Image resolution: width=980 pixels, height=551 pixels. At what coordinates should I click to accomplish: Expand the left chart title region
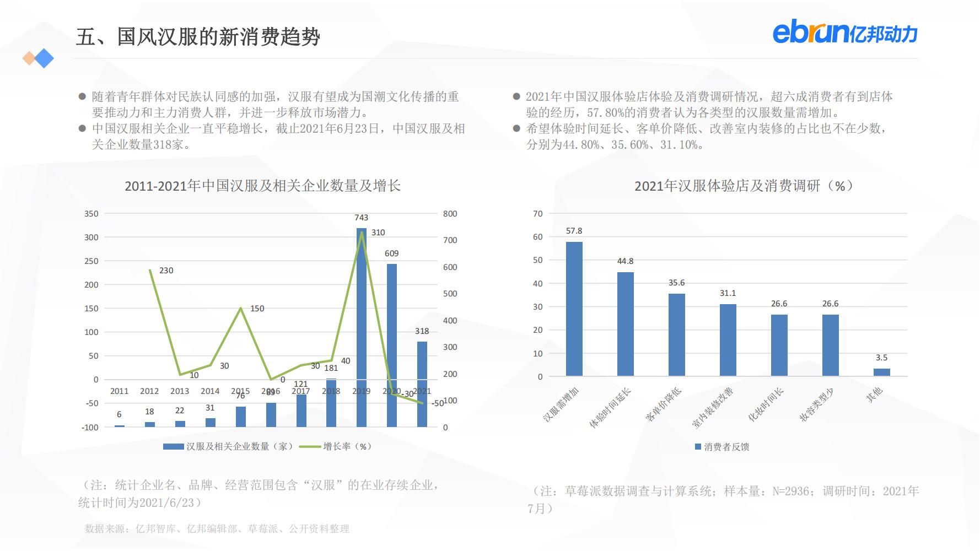click(263, 186)
